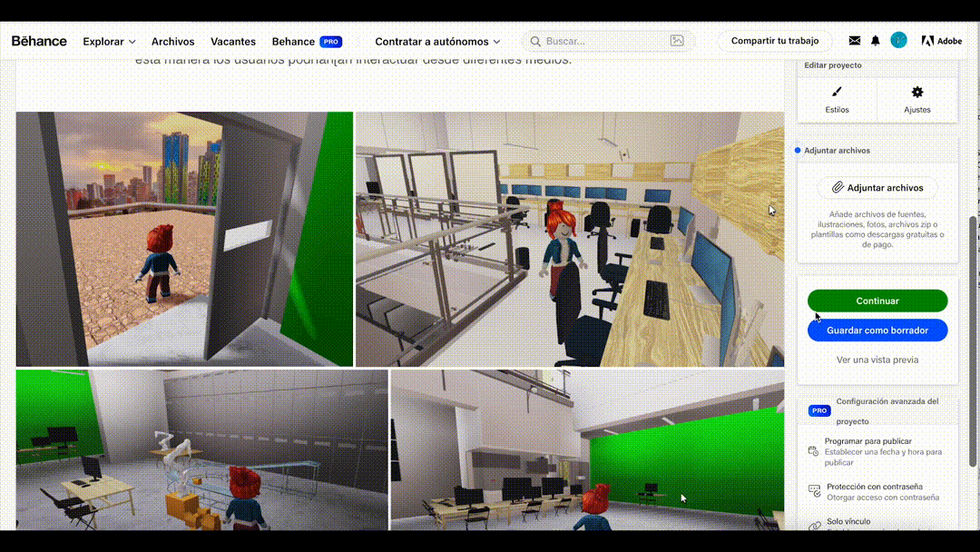980x552 pixels.
Task: Click the blue PRO badge in navigation
Action: [330, 42]
